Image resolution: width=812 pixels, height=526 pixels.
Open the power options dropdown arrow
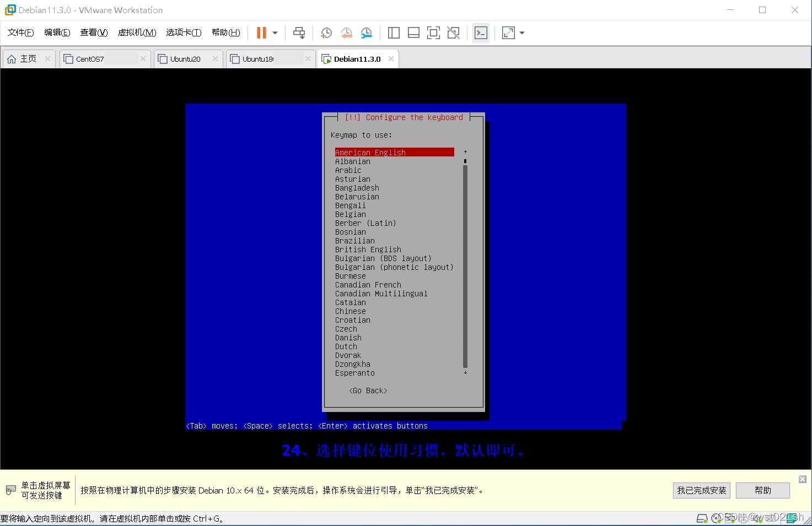275,33
